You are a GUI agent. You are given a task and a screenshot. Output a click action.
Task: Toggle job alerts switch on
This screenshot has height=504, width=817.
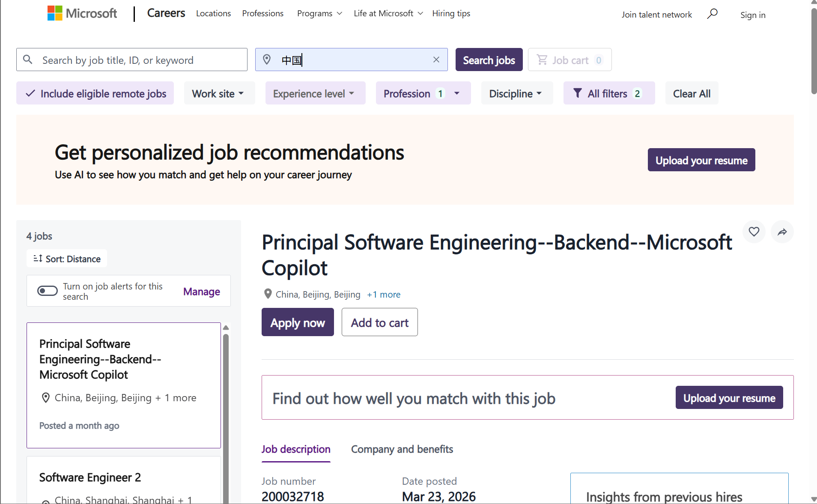click(x=48, y=291)
